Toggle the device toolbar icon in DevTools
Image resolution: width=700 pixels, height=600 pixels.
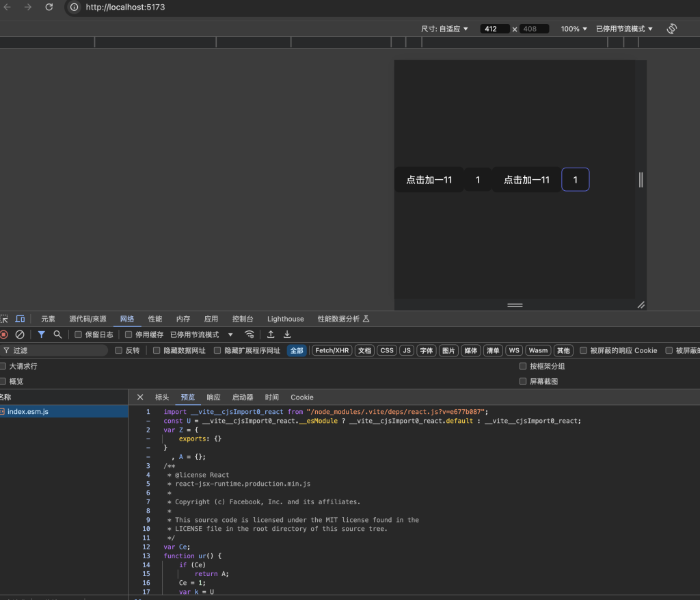[20, 319]
